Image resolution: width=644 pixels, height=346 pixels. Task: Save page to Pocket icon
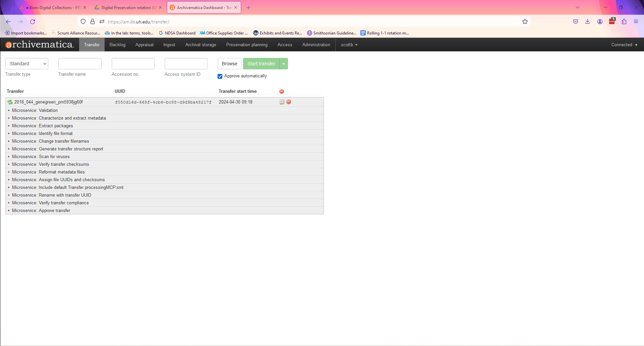(x=576, y=22)
